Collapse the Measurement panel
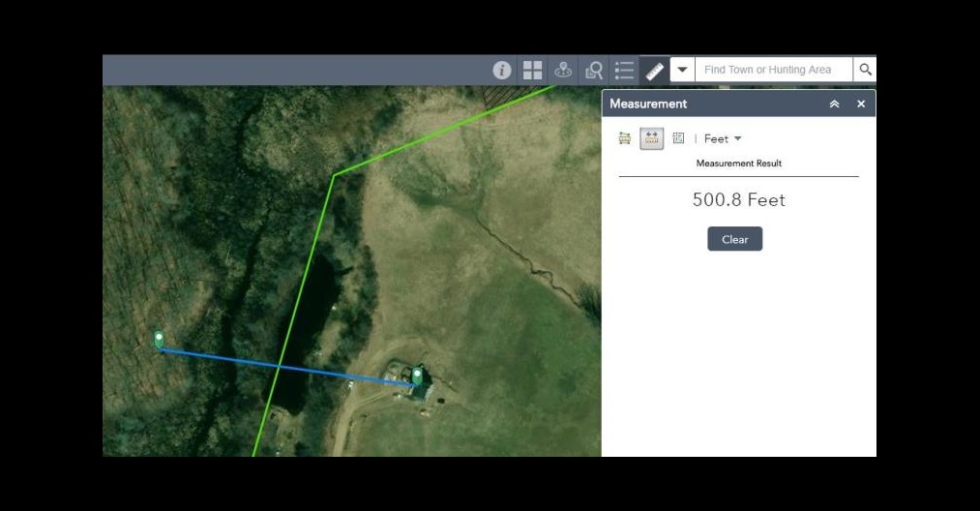This screenshot has width=980, height=511. coord(834,104)
